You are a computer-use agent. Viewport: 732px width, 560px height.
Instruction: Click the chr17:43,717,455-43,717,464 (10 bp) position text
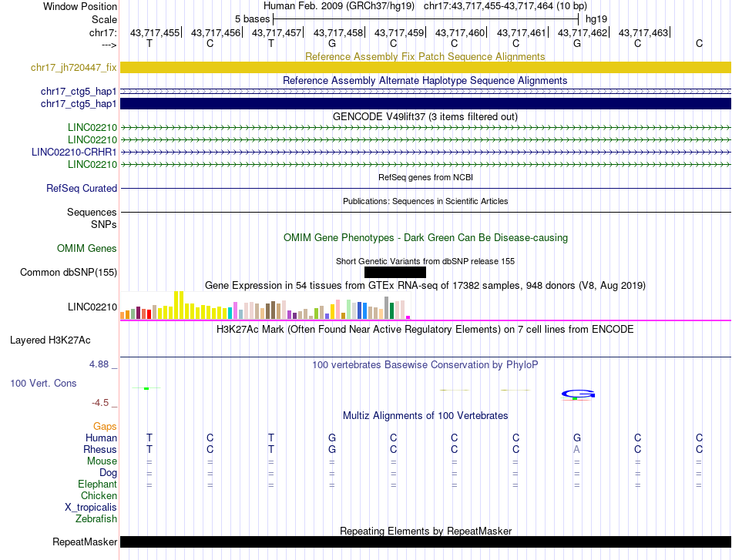(505, 6)
